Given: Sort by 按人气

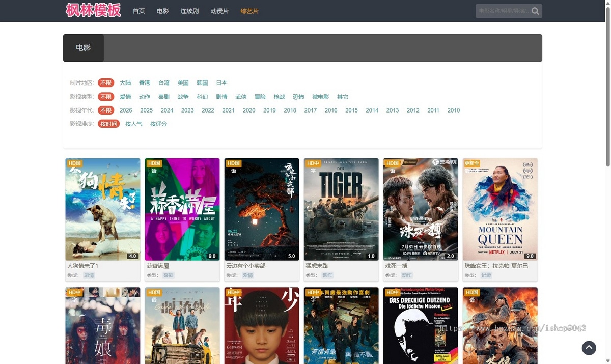Looking at the screenshot, I should (x=134, y=124).
